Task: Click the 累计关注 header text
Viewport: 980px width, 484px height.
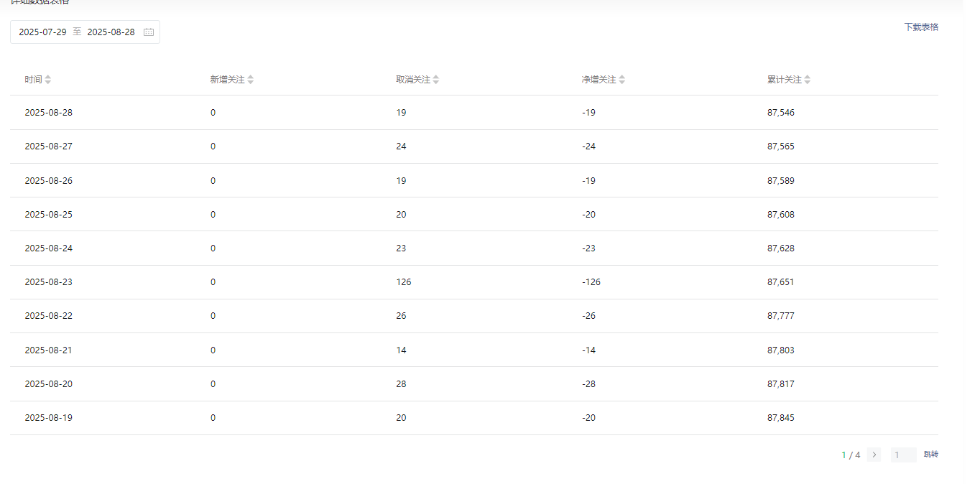Action: click(785, 80)
